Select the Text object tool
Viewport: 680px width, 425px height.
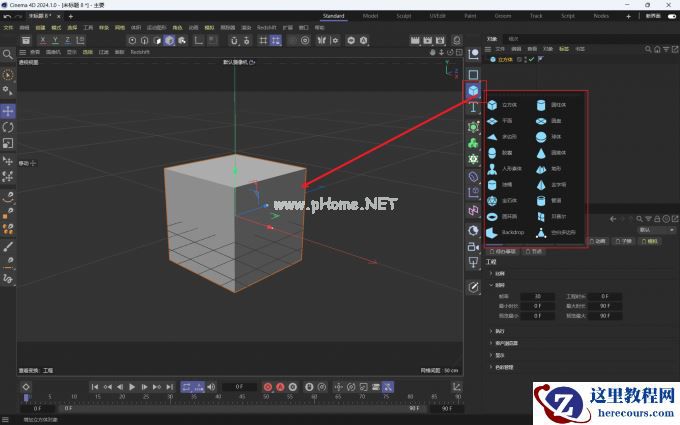474,107
